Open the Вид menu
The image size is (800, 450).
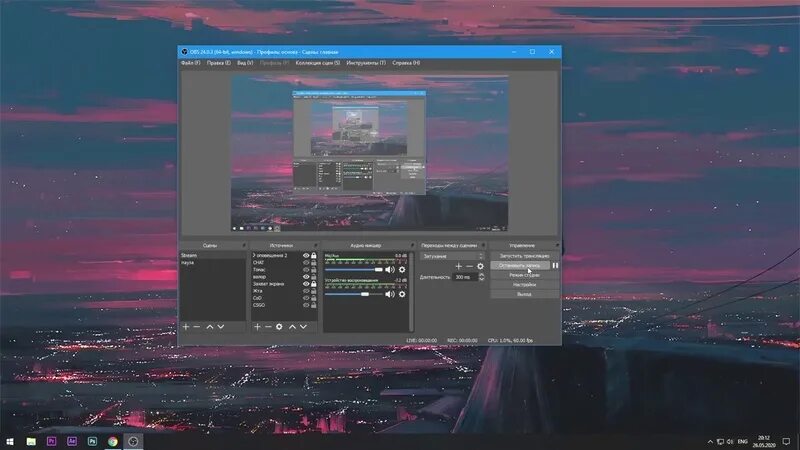coord(245,63)
